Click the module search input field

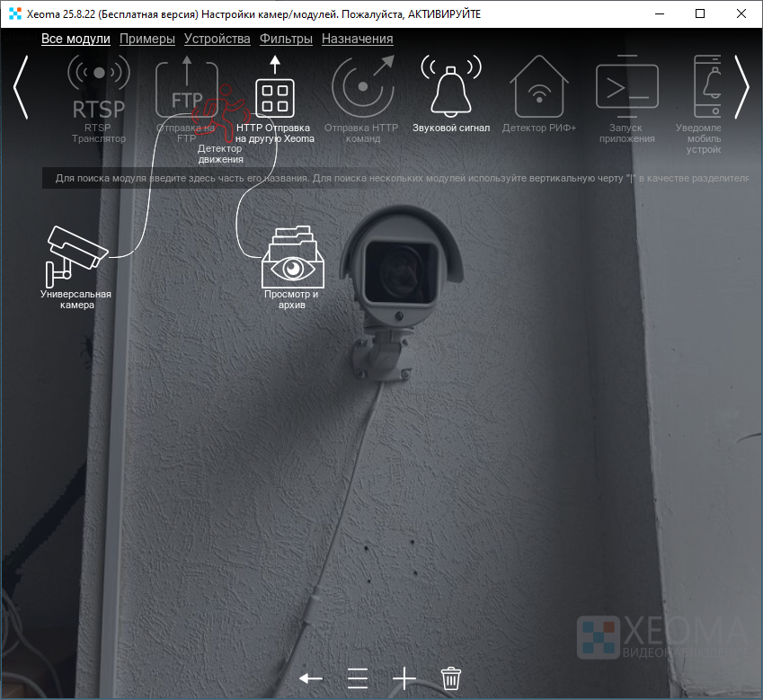(395, 178)
